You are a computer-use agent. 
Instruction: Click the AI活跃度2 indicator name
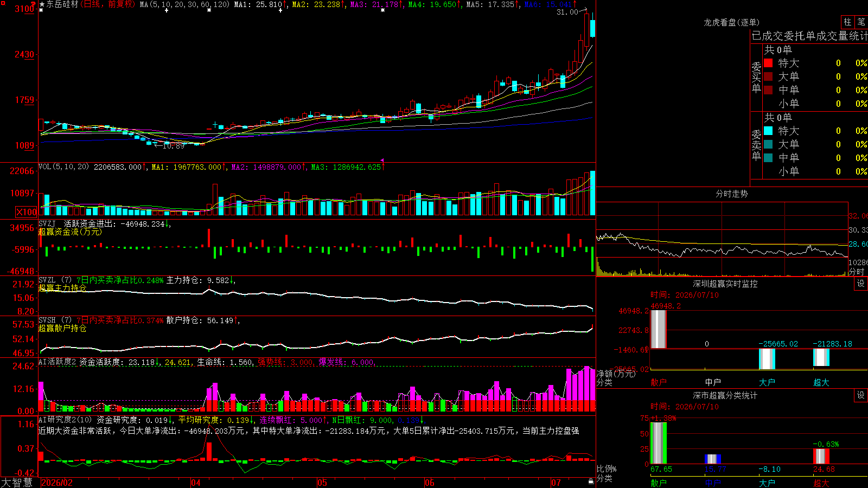pos(58,362)
